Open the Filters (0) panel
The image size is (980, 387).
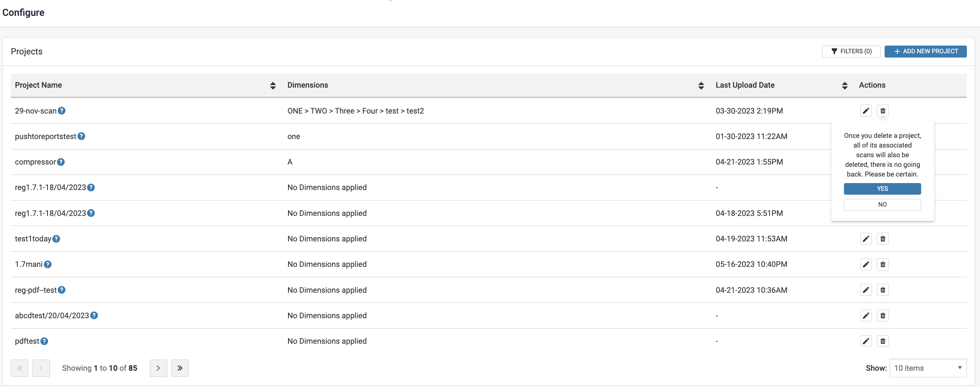point(851,51)
